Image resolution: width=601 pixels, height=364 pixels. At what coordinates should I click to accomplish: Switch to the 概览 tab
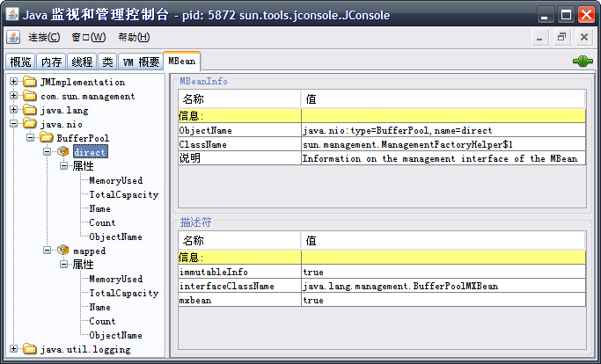coord(20,62)
